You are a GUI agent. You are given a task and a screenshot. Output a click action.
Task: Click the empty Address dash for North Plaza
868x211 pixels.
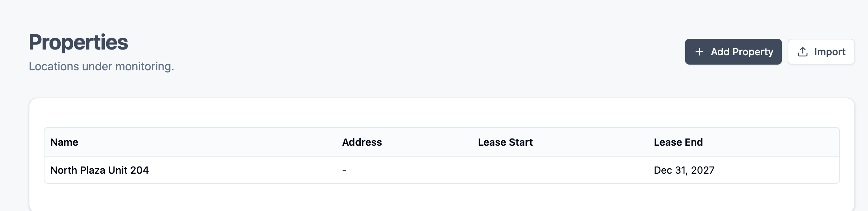[x=344, y=170]
